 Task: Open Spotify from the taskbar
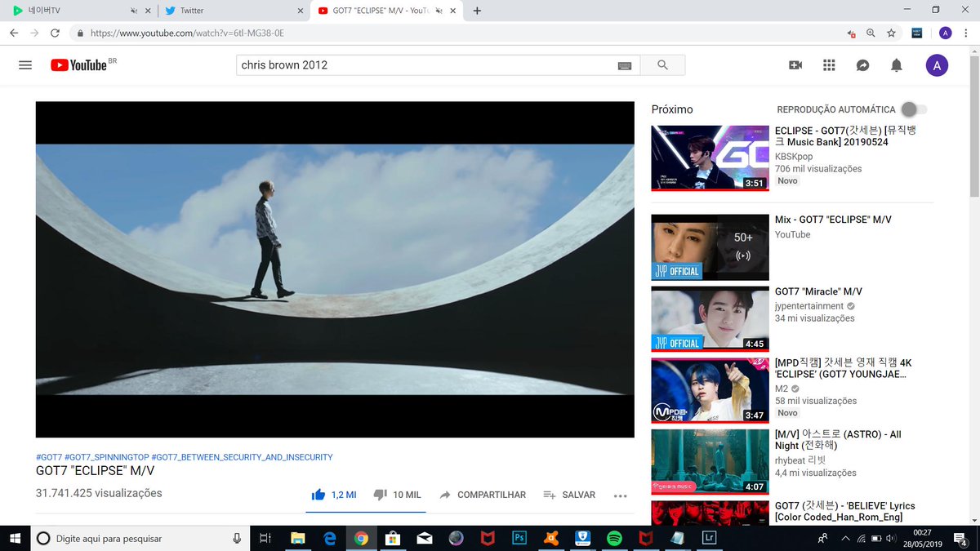(614, 538)
